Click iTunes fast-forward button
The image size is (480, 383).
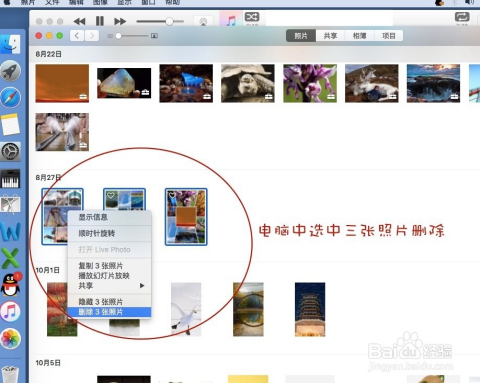tap(120, 21)
